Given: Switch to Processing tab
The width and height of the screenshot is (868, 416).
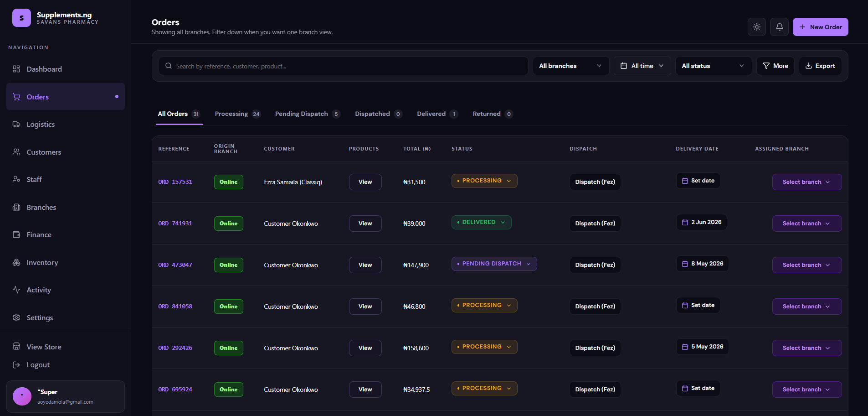Looking at the screenshot, I should (237, 114).
